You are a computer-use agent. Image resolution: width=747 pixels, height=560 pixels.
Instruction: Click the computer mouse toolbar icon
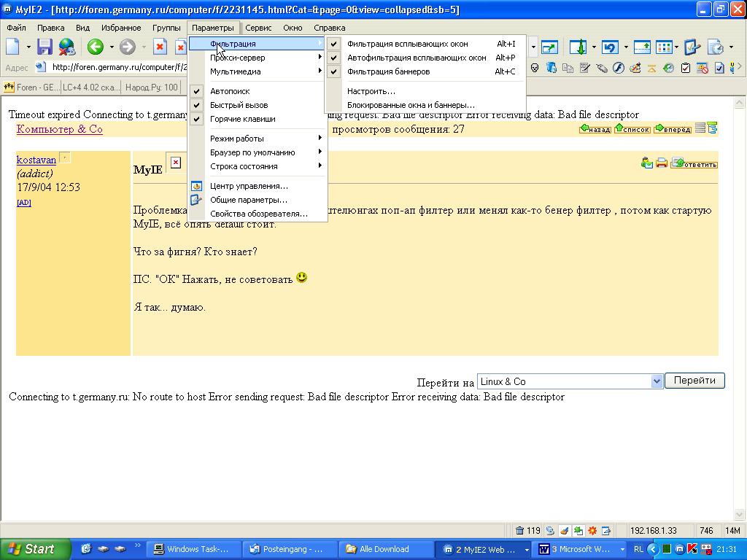tap(602, 68)
